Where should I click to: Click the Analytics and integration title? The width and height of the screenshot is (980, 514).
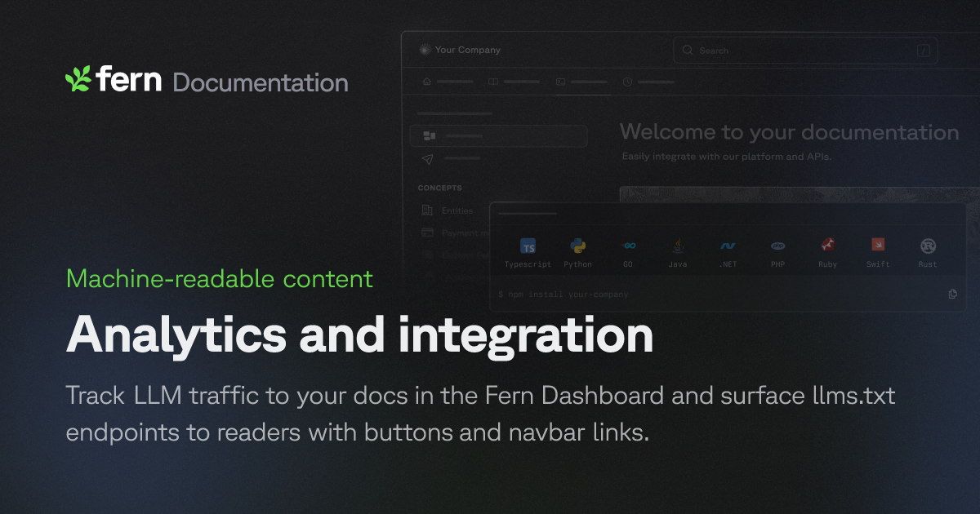pos(359,335)
